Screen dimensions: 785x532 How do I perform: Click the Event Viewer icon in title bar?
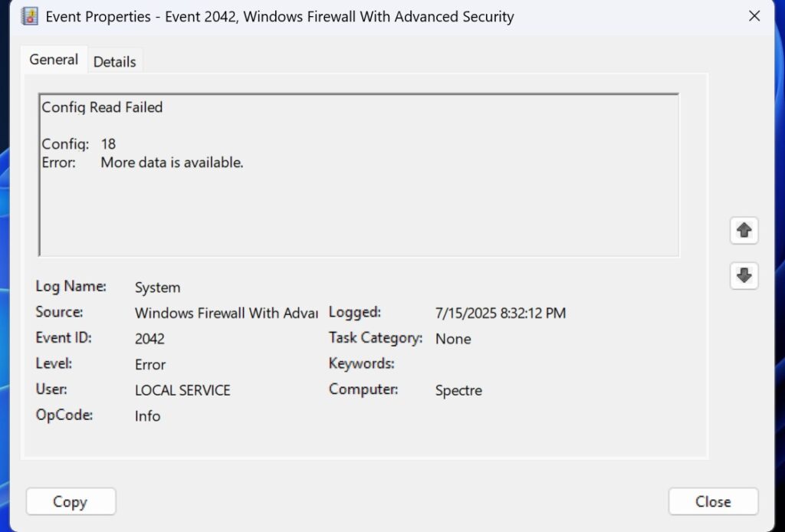pyautogui.click(x=28, y=15)
